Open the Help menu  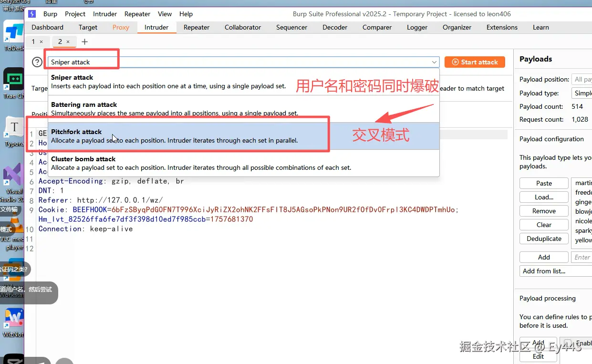[x=186, y=14]
